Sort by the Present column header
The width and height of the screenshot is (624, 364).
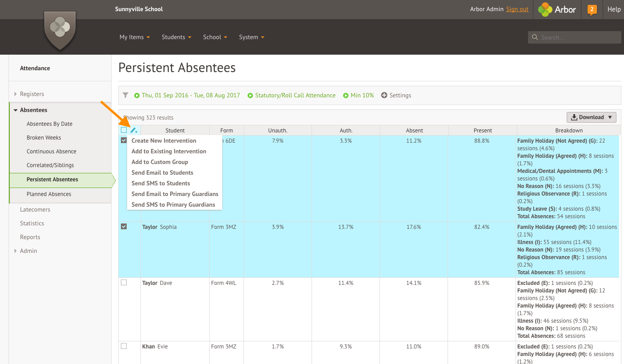tap(483, 131)
